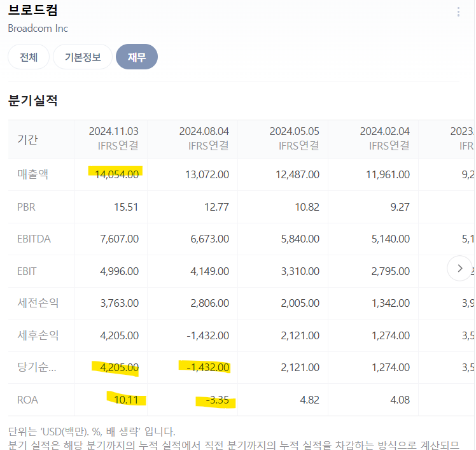Click the next-quarter right chevron arrow
The height and width of the screenshot is (450, 476).
pos(459,268)
